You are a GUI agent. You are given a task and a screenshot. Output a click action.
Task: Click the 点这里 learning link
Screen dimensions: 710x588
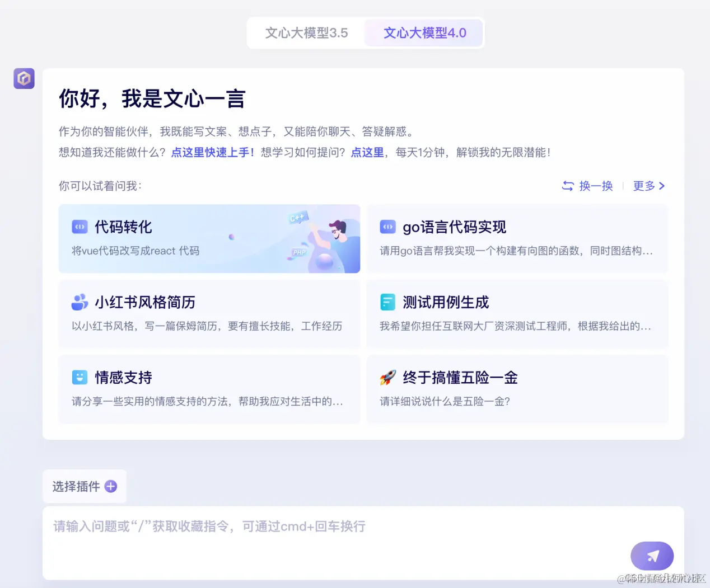tap(367, 152)
